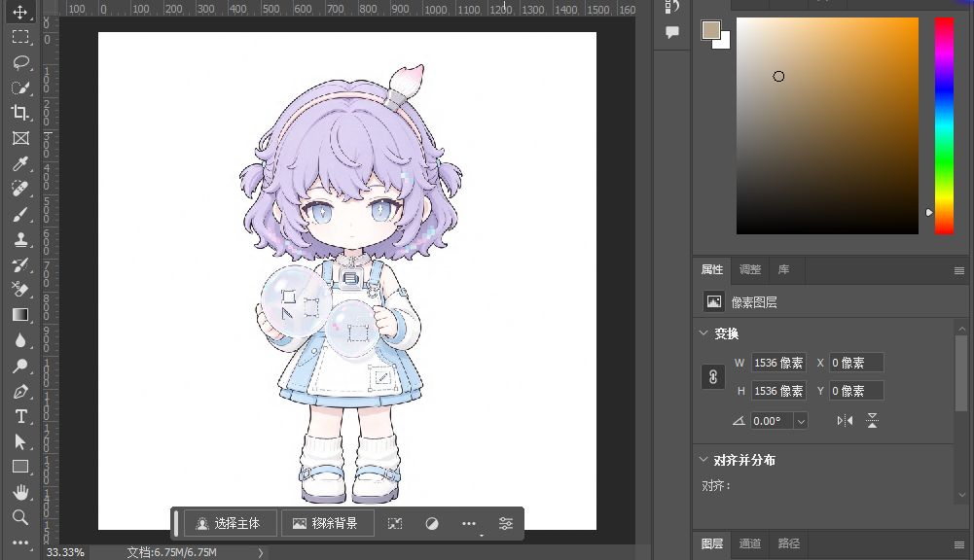Viewport: 974px width, 560px height.
Task: Select the Eraser tool
Action: pyautogui.click(x=19, y=290)
